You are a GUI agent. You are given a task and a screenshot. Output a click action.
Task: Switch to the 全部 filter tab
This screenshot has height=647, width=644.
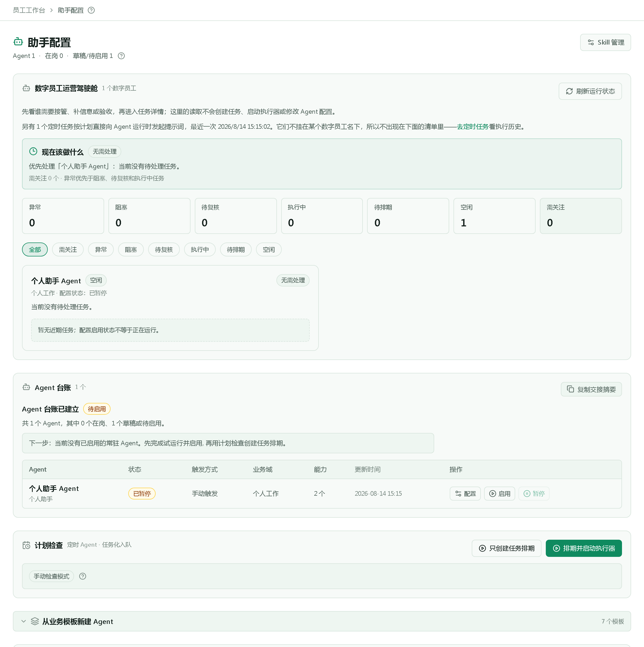(x=35, y=250)
